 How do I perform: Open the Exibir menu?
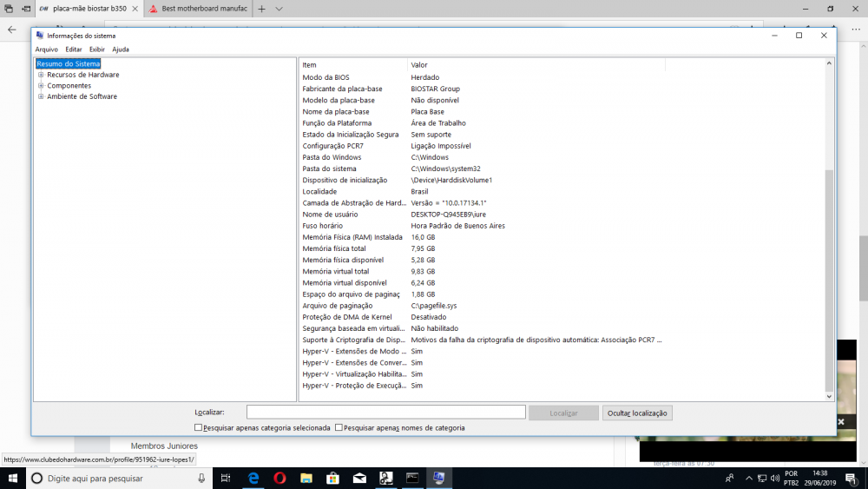tap(96, 50)
